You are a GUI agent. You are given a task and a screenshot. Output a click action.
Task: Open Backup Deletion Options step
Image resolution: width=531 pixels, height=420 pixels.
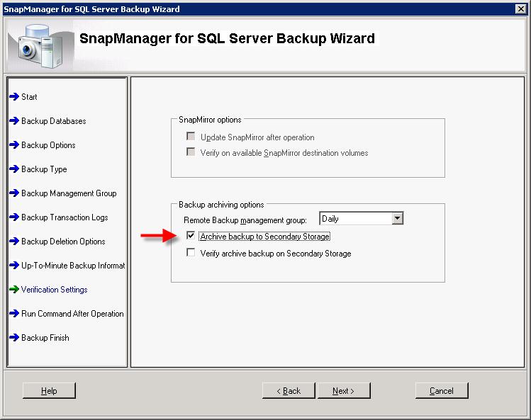coord(63,242)
